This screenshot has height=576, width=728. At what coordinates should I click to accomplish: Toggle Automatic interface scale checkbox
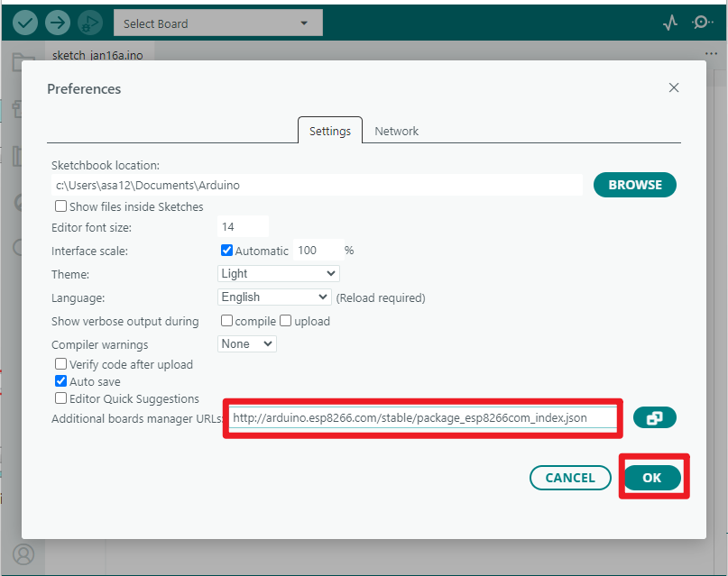pos(226,251)
